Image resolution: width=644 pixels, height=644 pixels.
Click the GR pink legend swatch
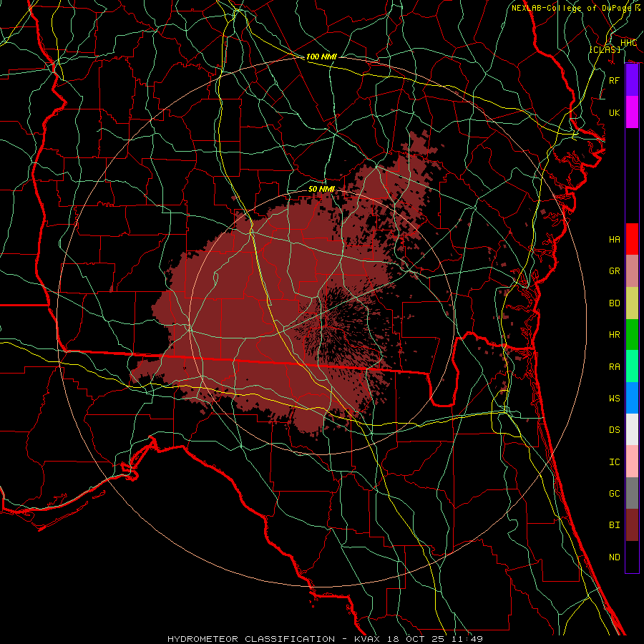pos(632,270)
